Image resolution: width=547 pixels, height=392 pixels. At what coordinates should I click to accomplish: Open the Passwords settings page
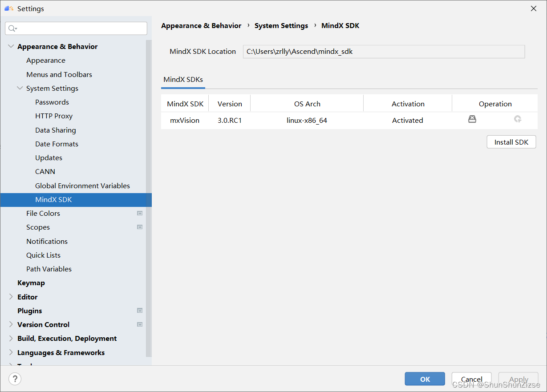(52, 102)
